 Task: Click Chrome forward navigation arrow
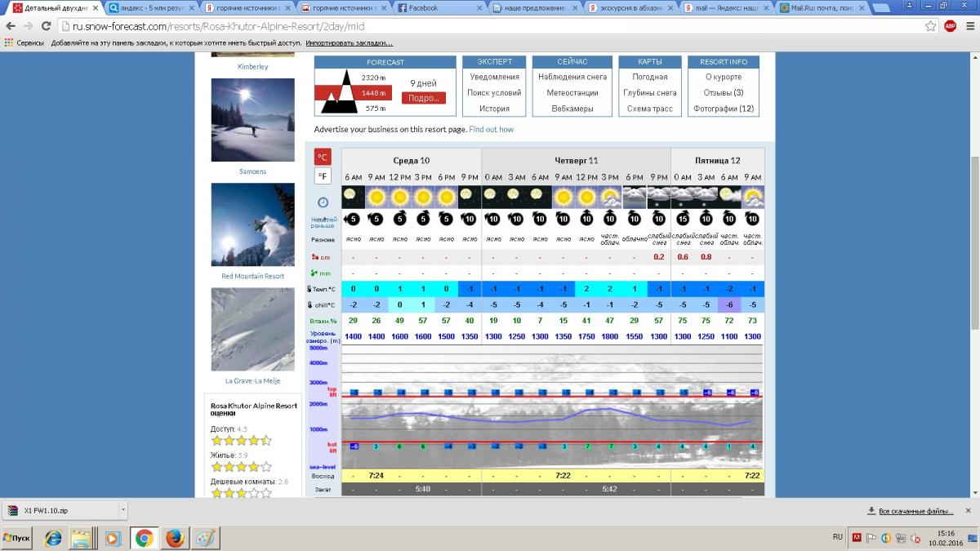(28, 26)
